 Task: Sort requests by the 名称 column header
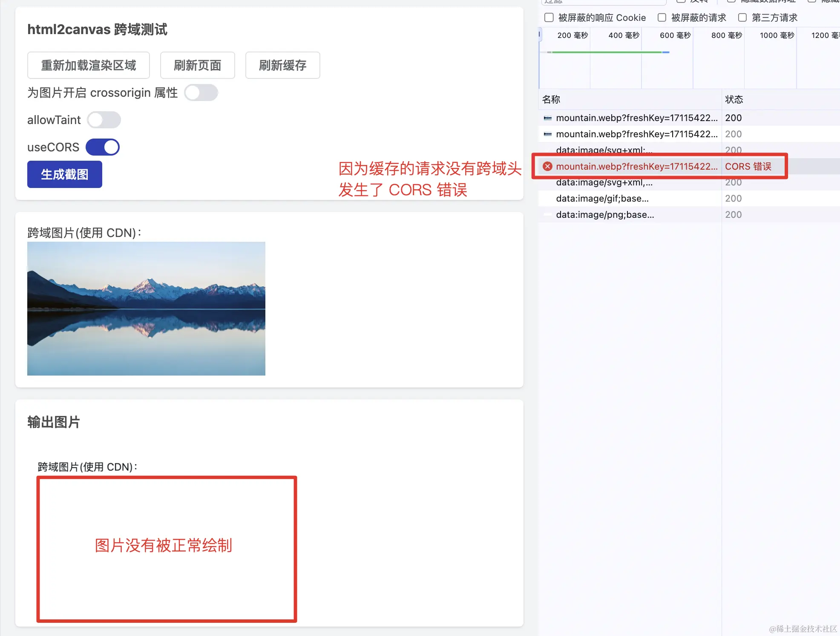[552, 99]
